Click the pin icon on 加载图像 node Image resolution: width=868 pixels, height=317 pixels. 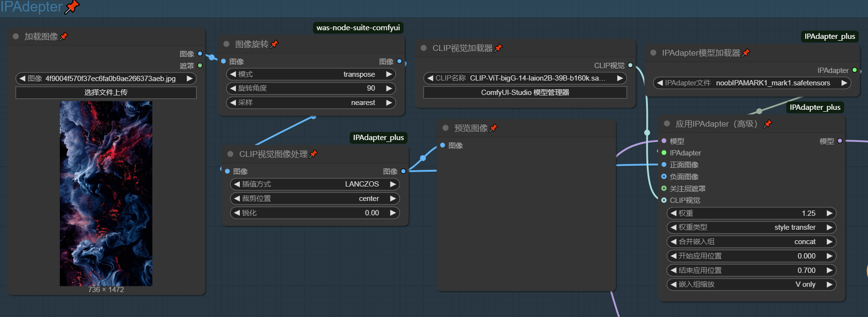[x=64, y=36]
